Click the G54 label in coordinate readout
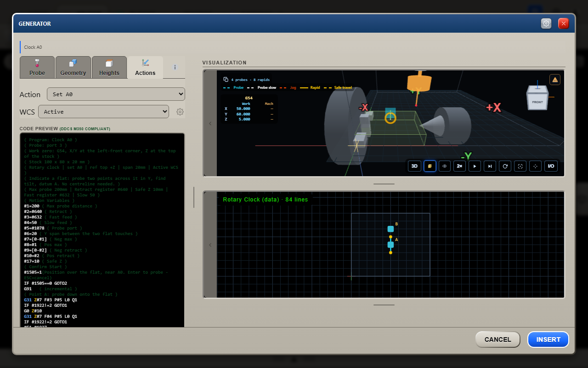 [249, 98]
